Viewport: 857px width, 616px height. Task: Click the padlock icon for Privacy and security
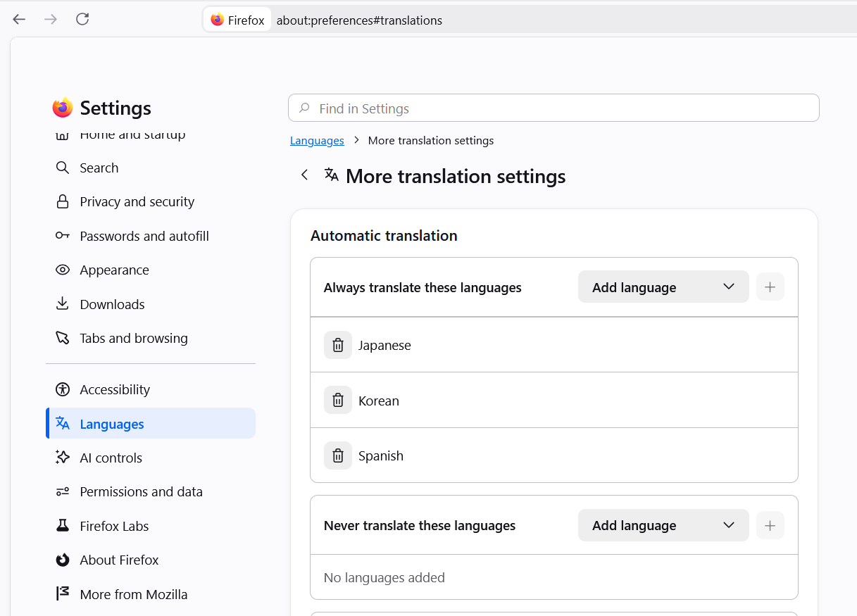point(63,201)
